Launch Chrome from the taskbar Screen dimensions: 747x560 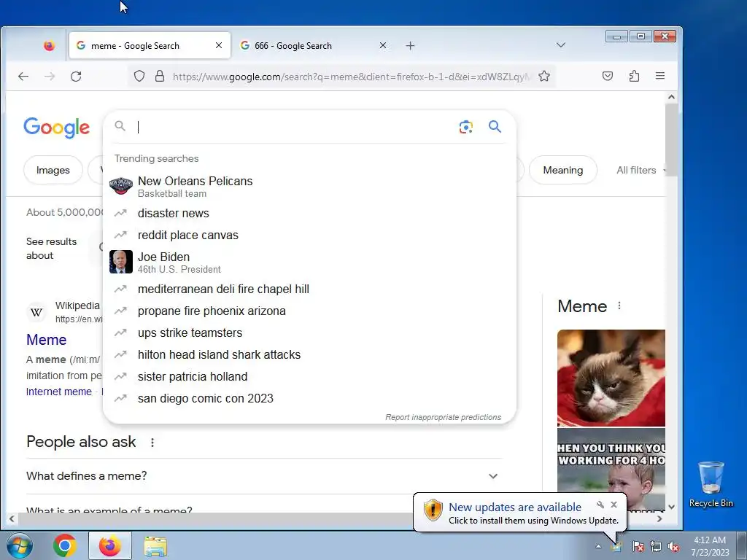click(x=64, y=546)
